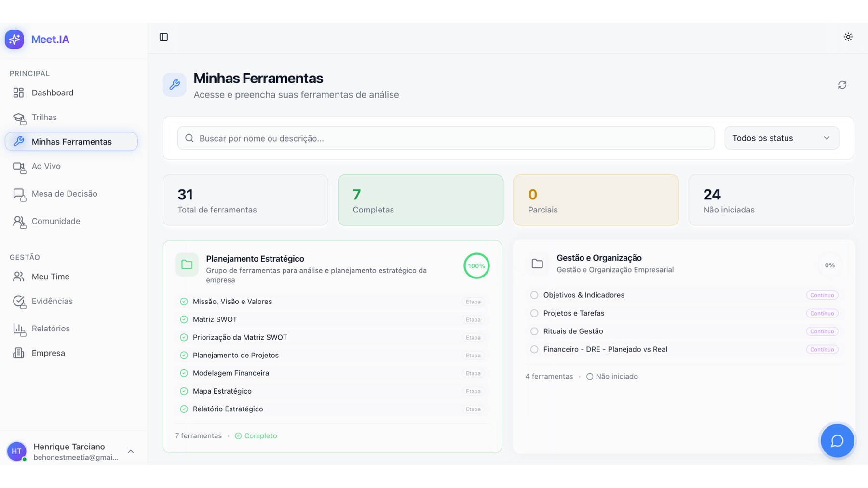Click the green check beside Mapa Estratégico
Viewport: 868px width, 488px height.
[184, 391]
